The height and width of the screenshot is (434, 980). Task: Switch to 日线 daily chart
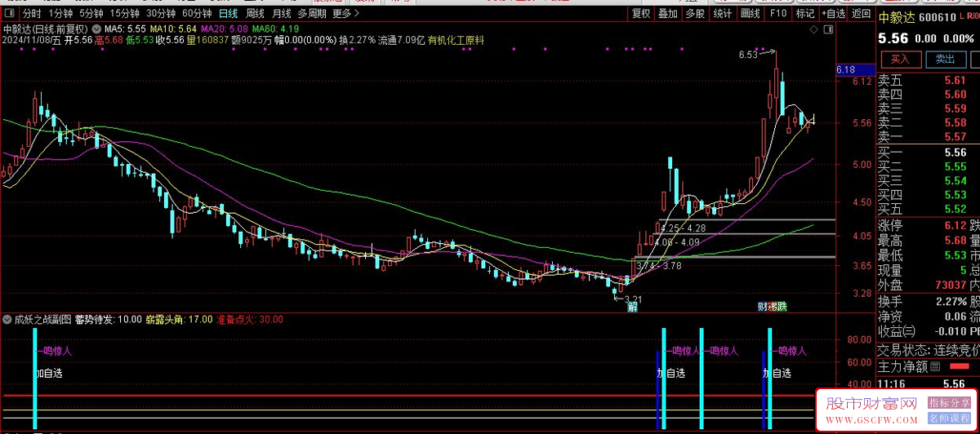pyautogui.click(x=229, y=14)
